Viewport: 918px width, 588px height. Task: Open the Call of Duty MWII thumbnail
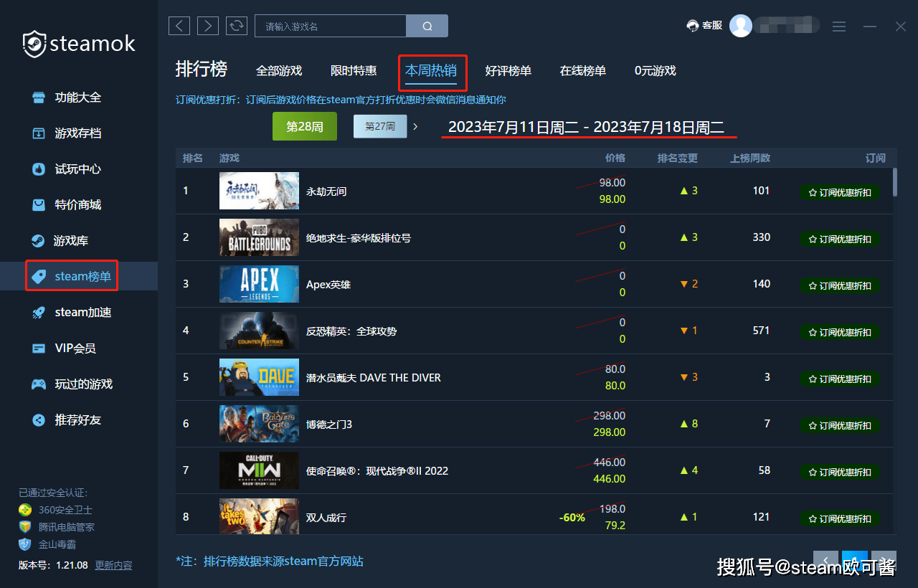[259, 470]
